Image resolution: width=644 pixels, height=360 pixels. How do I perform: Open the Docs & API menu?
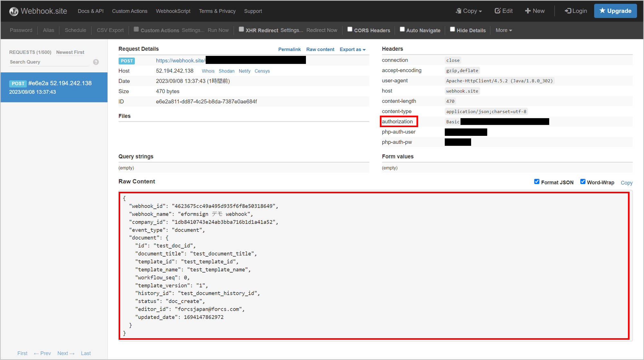(91, 11)
